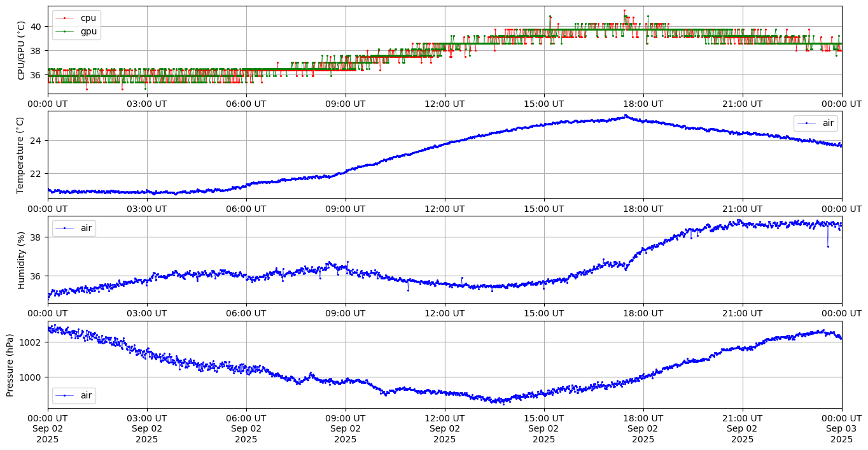Pick tick value 24 on the Temperature axis

pos(36,140)
